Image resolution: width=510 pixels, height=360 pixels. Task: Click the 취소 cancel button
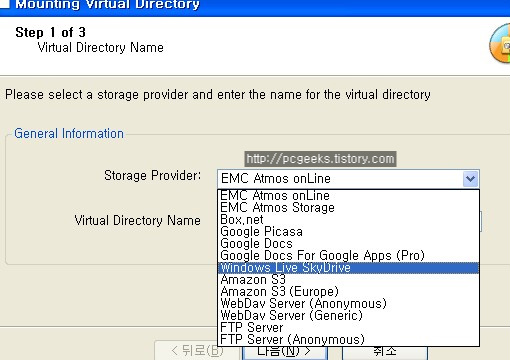[385, 353]
